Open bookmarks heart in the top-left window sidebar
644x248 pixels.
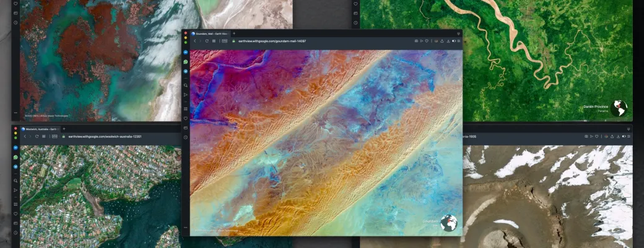[15, 3]
